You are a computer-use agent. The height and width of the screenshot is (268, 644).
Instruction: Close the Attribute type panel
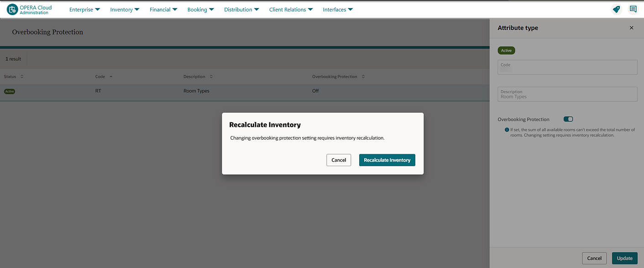(632, 28)
